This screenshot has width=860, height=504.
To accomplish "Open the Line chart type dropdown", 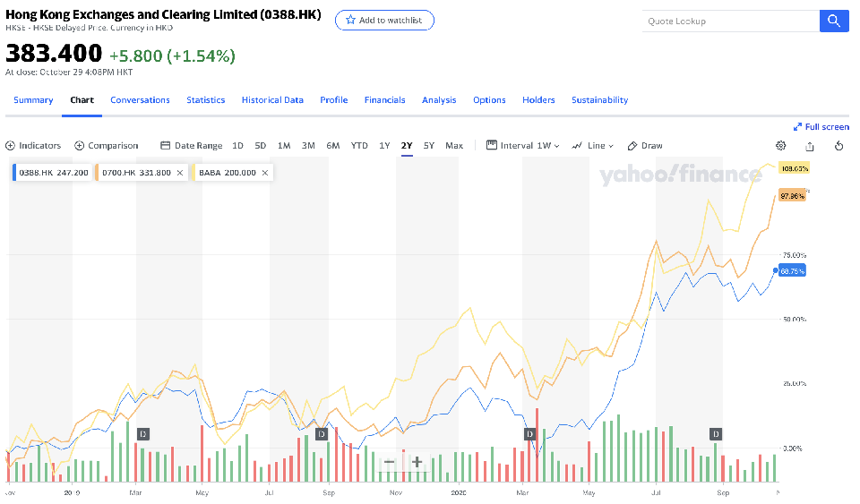I will click(593, 146).
